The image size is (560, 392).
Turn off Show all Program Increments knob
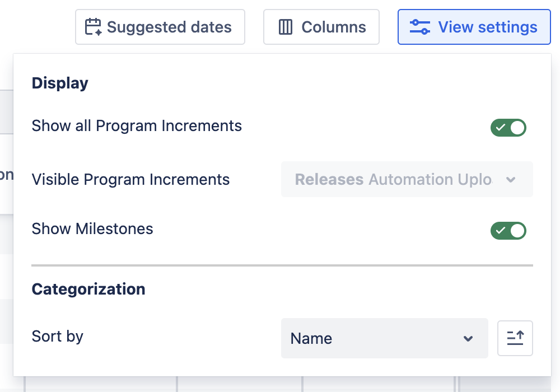pos(518,128)
